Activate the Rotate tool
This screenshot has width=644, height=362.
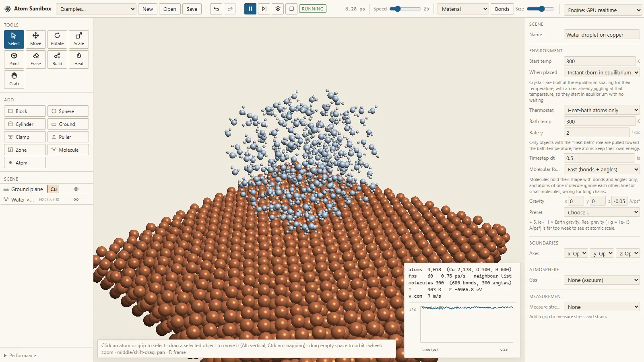tap(57, 39)
